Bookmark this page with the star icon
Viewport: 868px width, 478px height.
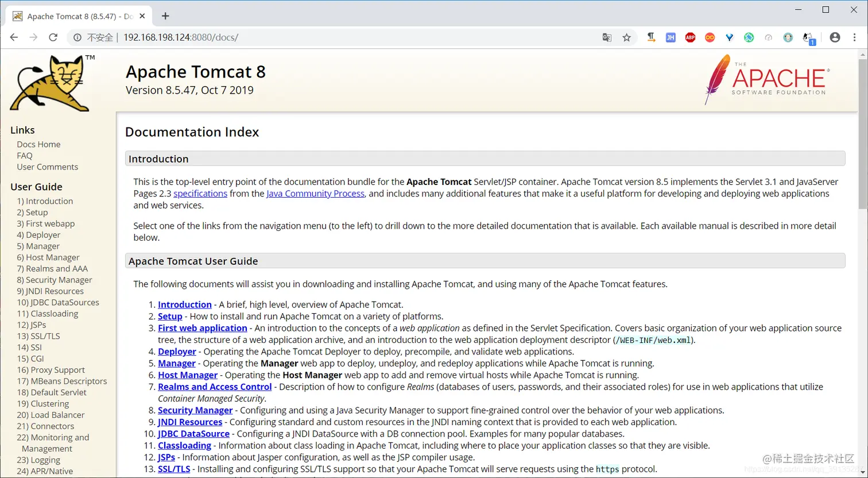626,37
